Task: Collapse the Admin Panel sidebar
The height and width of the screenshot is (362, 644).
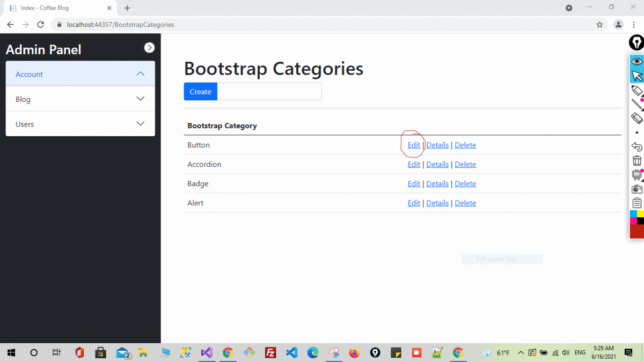Action: (149, 47)
